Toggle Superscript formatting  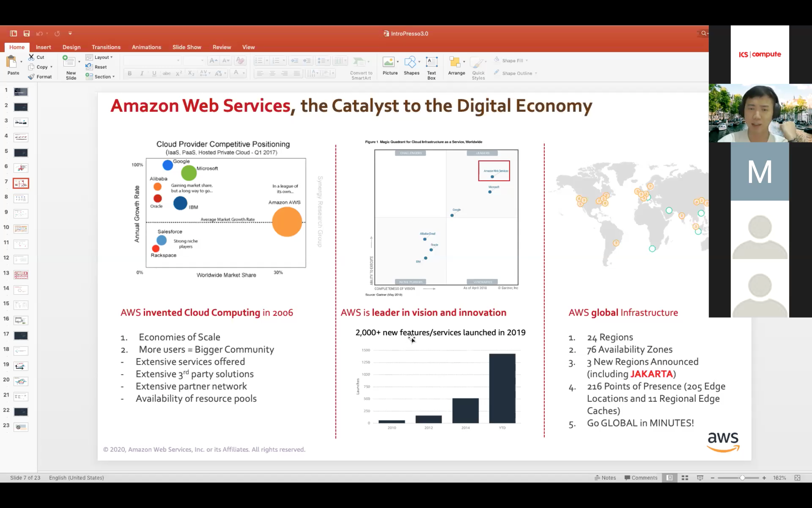click(x=179, y=73)
